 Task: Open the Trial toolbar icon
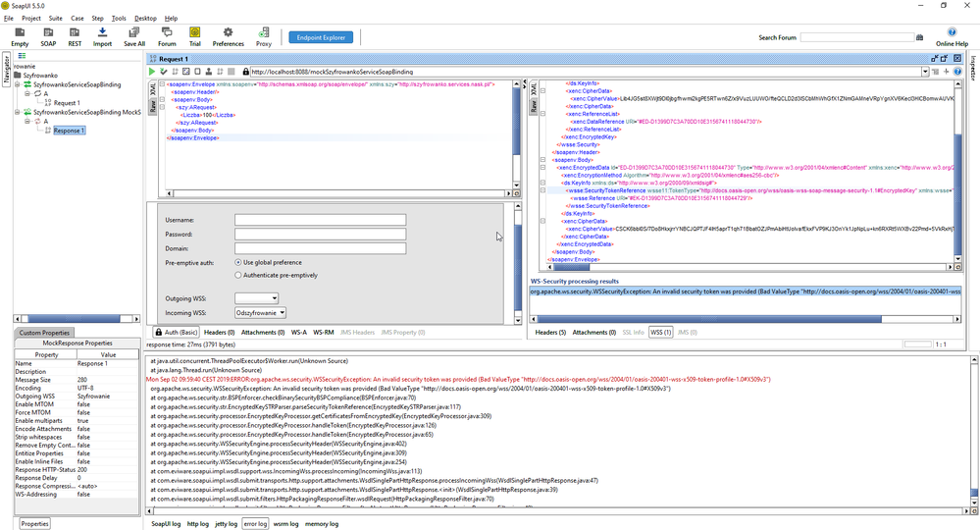tap(194, 37)
